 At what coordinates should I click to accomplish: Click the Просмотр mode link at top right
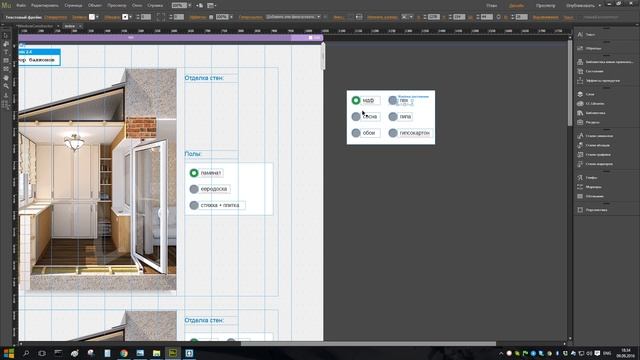545,6
